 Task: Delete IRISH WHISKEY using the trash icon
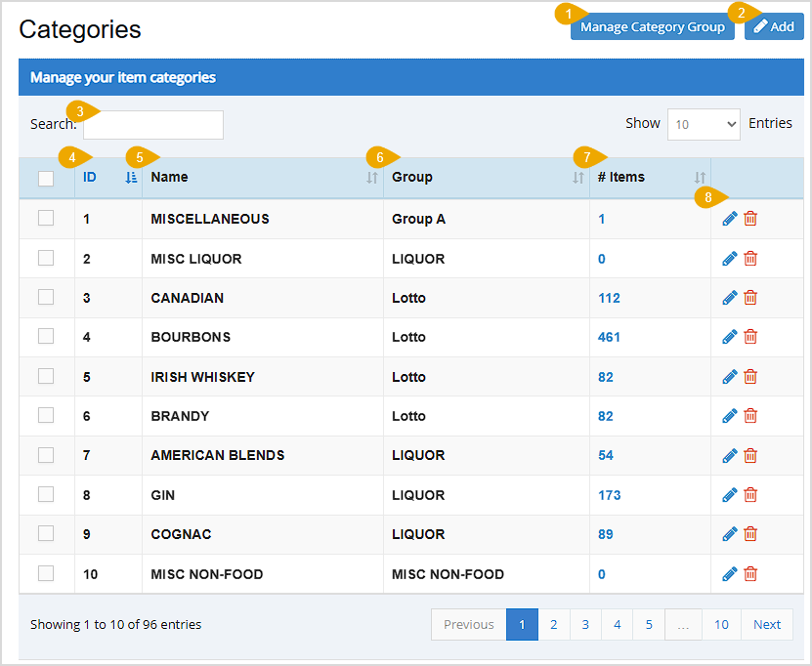(x=749, y=376)
